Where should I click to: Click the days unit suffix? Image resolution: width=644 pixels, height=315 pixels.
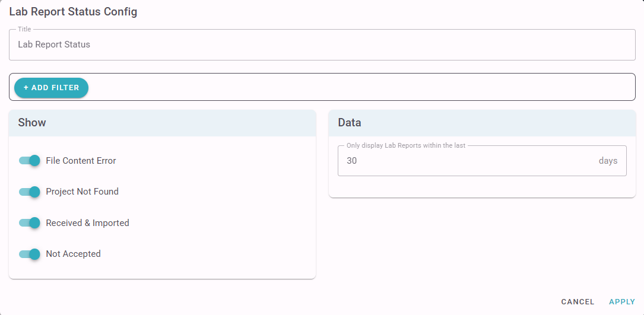point(608,161)
